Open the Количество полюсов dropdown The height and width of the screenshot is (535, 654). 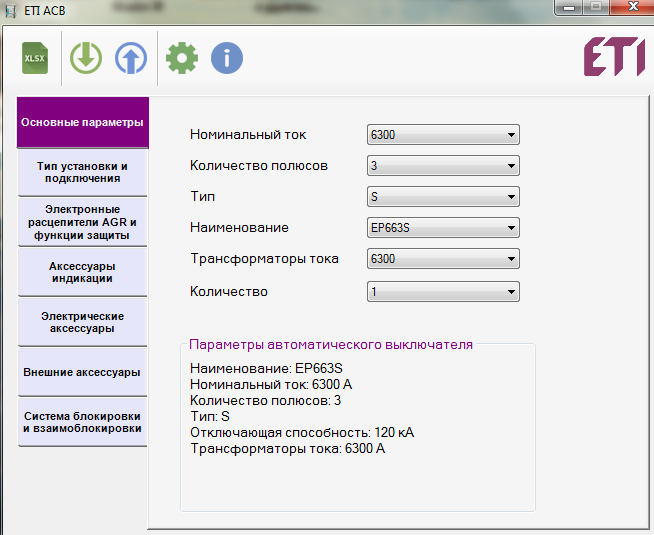[x=443, y=166]
